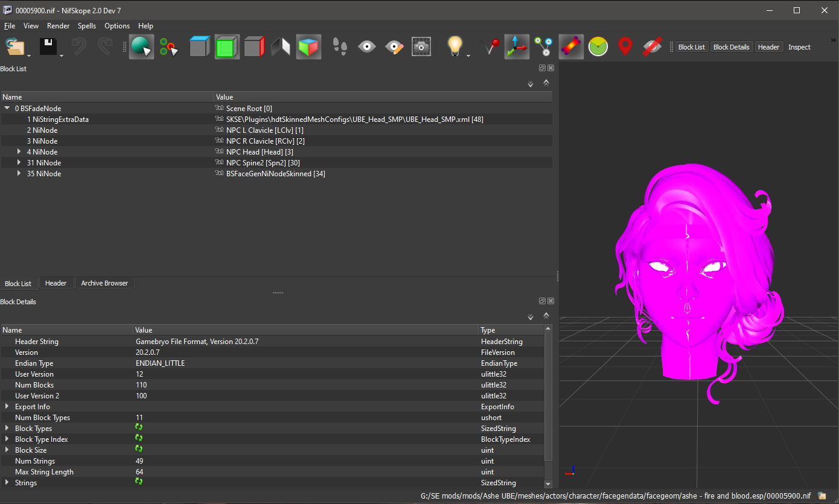Close the Block List panel
This screenshot has height=504, width=839.
tap(550, 68)
